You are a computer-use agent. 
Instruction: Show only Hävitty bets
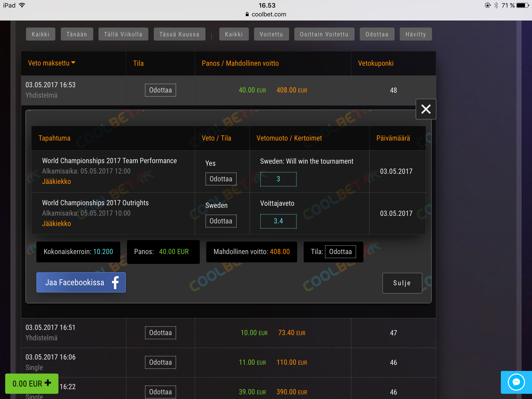(x=415, y=34)
